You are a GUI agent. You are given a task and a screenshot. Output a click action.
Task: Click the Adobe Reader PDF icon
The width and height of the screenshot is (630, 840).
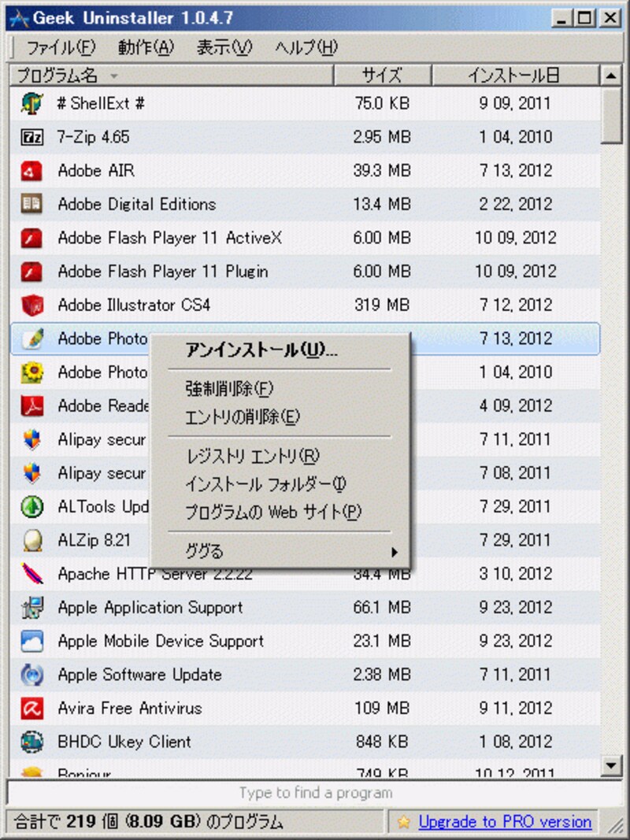(31, 406)
